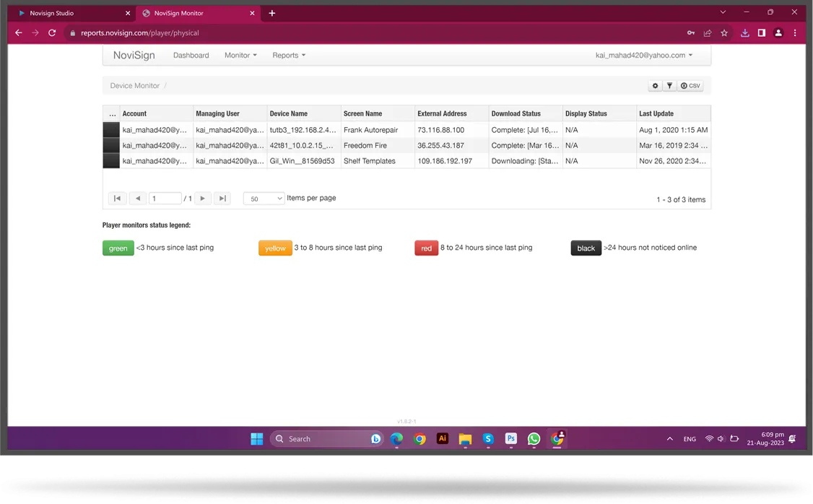Navigate to the Dashboard link
The image size is (813, 504).
[x=191, y=55]
